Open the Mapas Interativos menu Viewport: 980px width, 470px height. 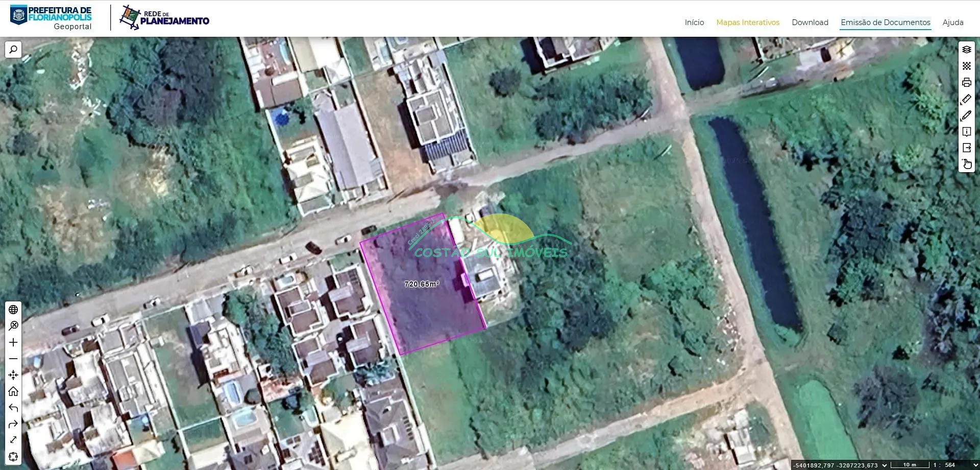click(x=748, y=22)
